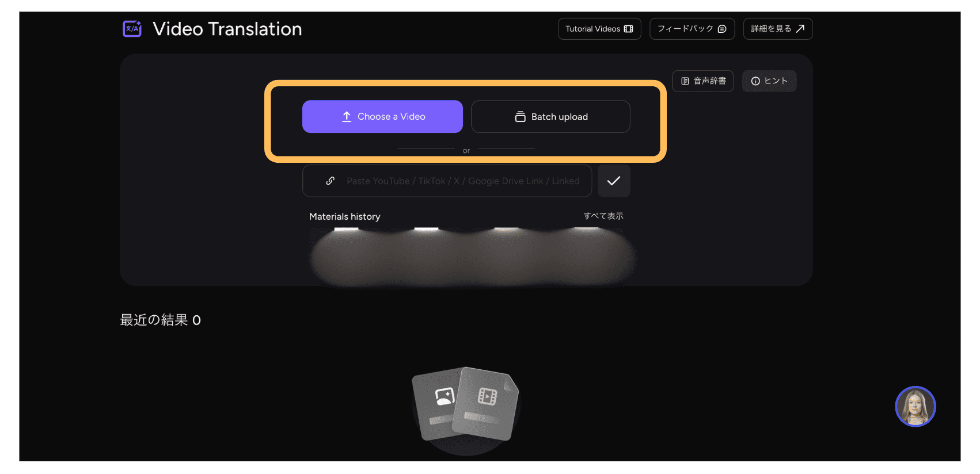Open the 音声辞書 voice dictionary
Screen dimensions: 980x474
(x=702, y=81)
